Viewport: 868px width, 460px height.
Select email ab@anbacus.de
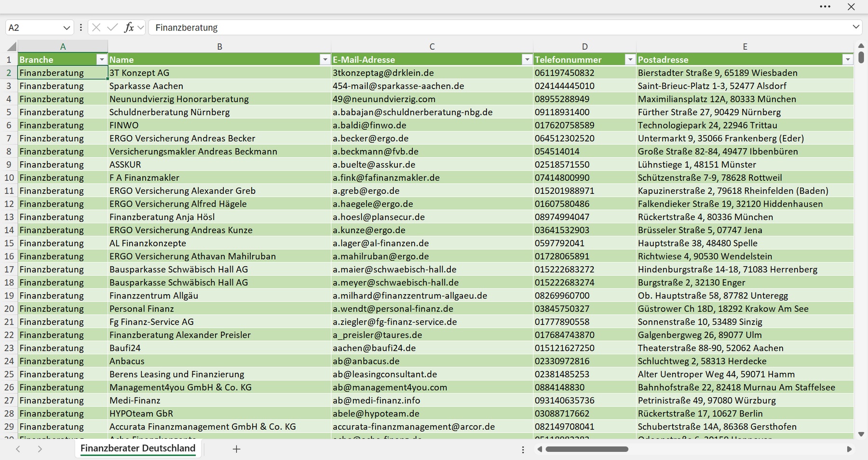[x=432, y=361]
